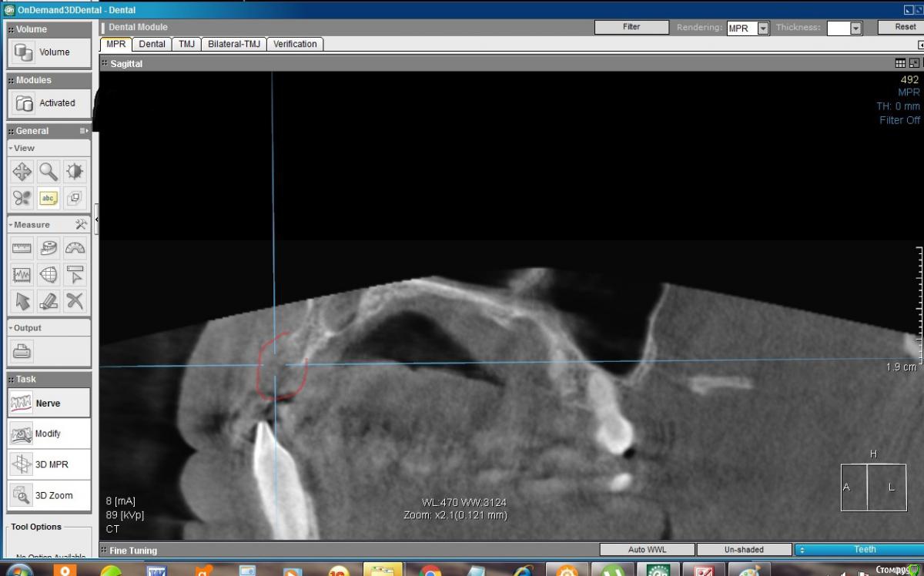Click the ruler length measurement tool
The width and height of the screenshot is (924, 576).
click(22, 248)
